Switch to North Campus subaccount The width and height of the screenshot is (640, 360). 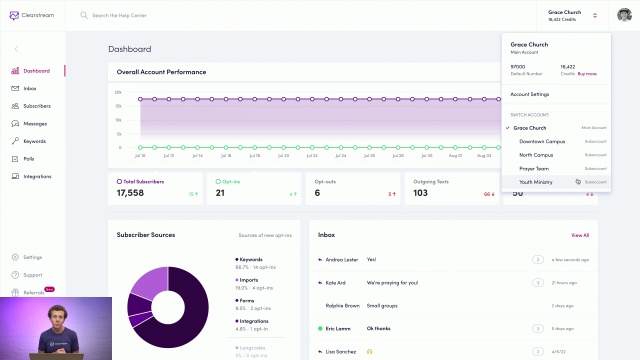click(x=556, y=155)
